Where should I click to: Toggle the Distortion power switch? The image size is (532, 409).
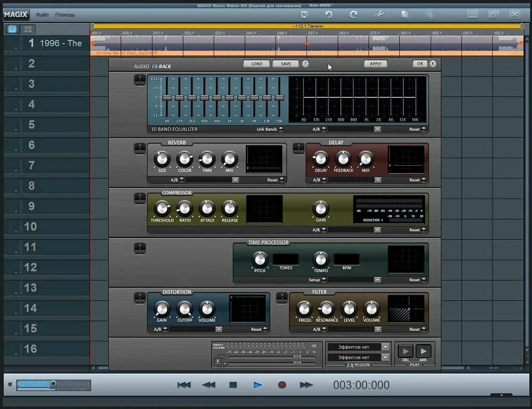pos(140,298)
